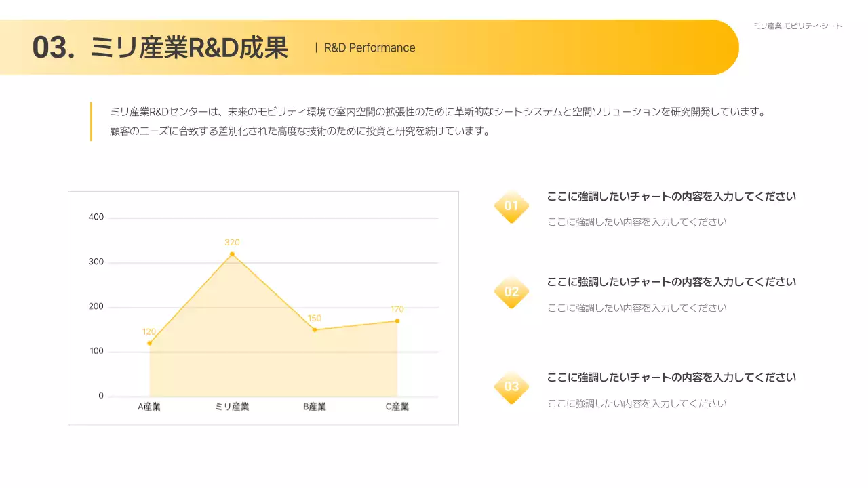Click the 400 y-axis label on chart
Image resolution: width=868 pixels, height=488 pixels.
(x=96, y=218)
